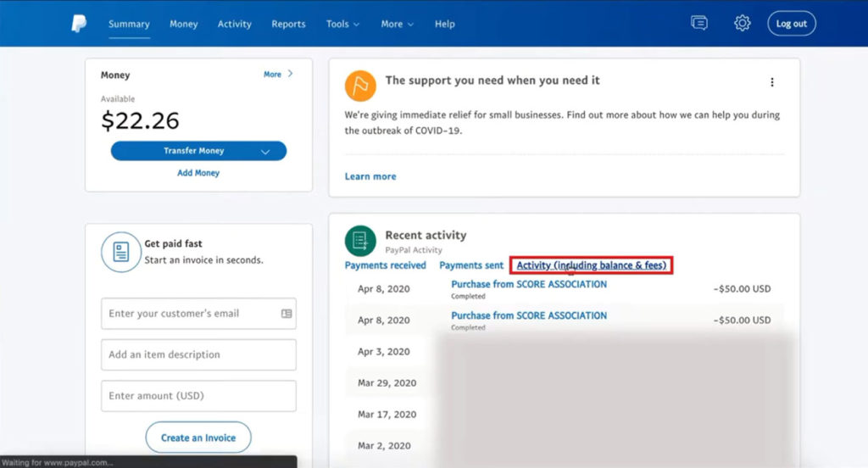Click the $22.26 available balance
Screen dimensions: 868x468
pyautogui.click(x=140, y=120)
